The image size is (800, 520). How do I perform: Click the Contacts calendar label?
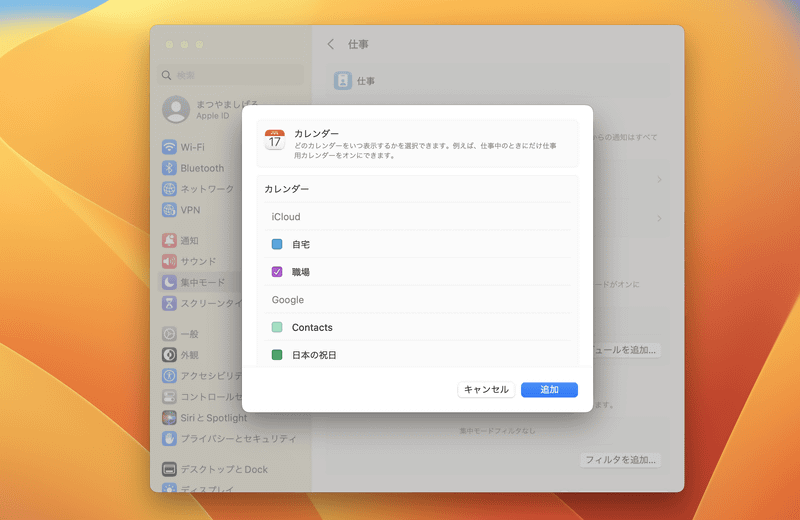312,328
